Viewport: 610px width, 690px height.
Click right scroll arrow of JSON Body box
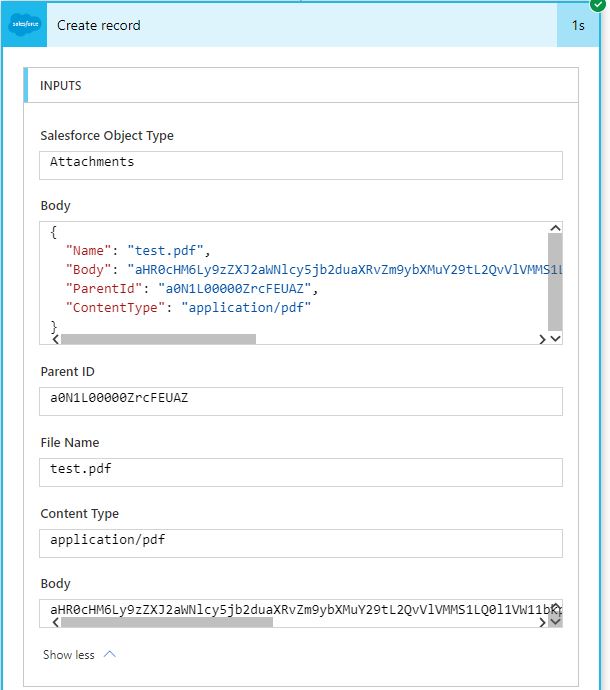coord(542,339)
